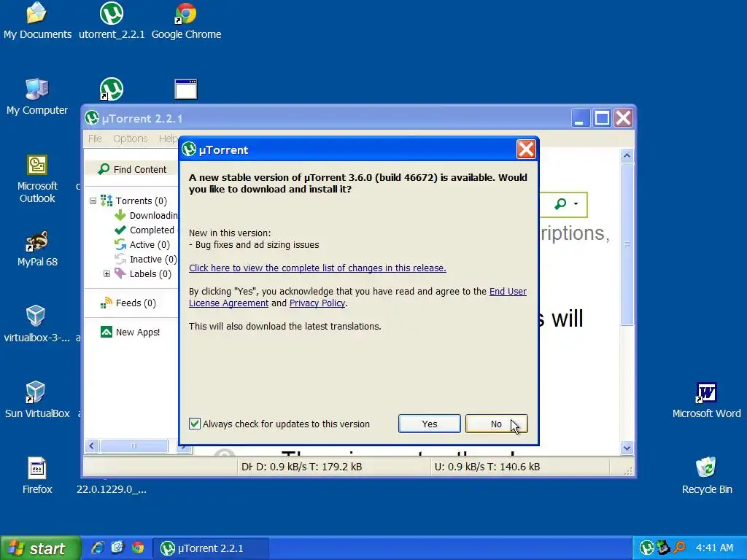Select the Downloading category icon

(120, 215)
